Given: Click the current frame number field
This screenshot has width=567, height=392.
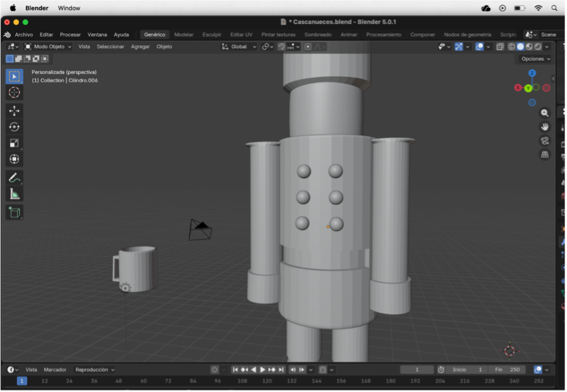Looking at the screenshot, I should click(416, 369).
